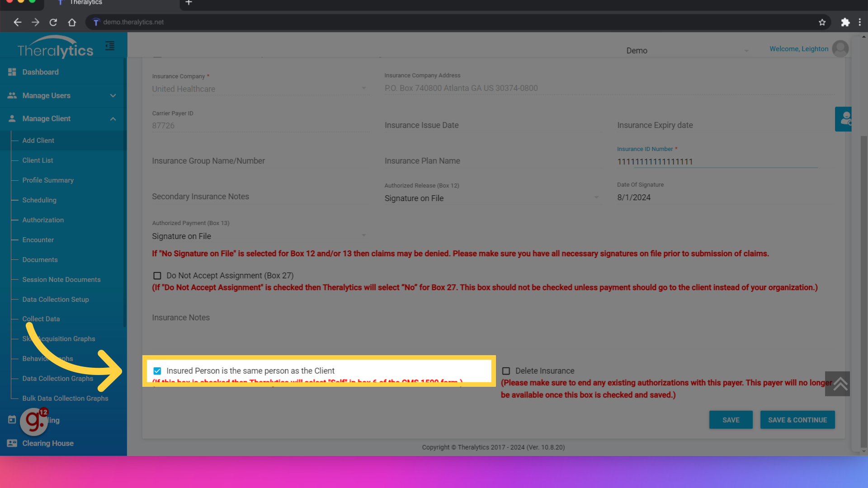
Task: Click SAVE & CONTINUE button
Action: click(797, 419)
